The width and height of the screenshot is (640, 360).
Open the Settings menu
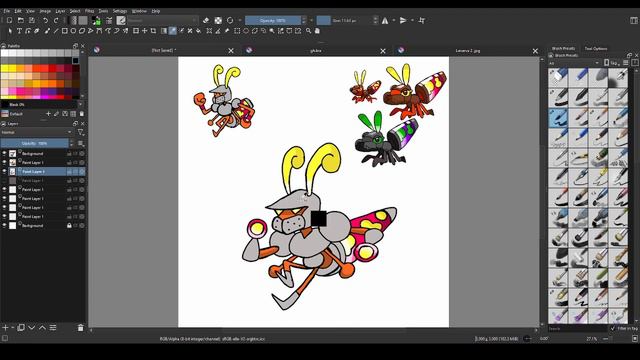(120, 11)
